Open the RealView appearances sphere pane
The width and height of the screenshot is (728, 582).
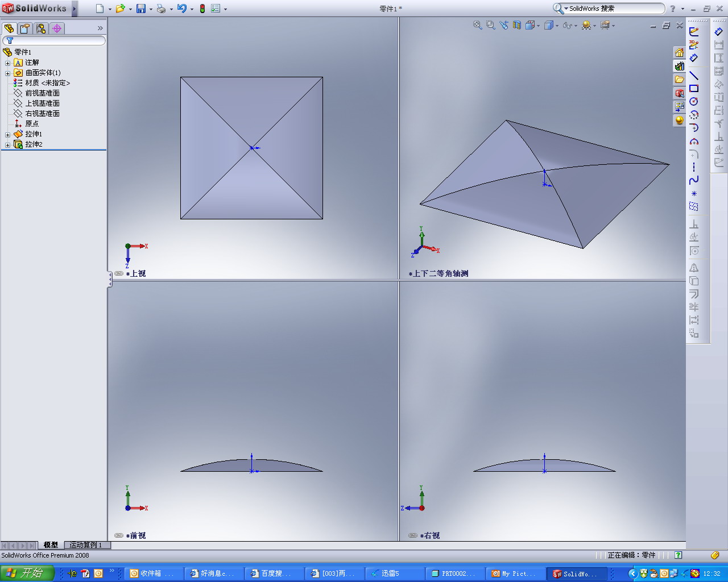point(679,120)
